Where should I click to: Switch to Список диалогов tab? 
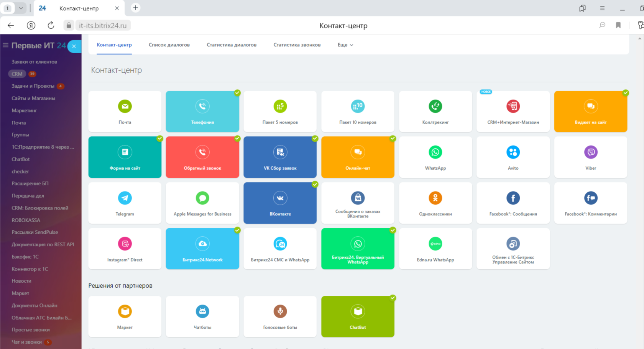pos(169,45)
